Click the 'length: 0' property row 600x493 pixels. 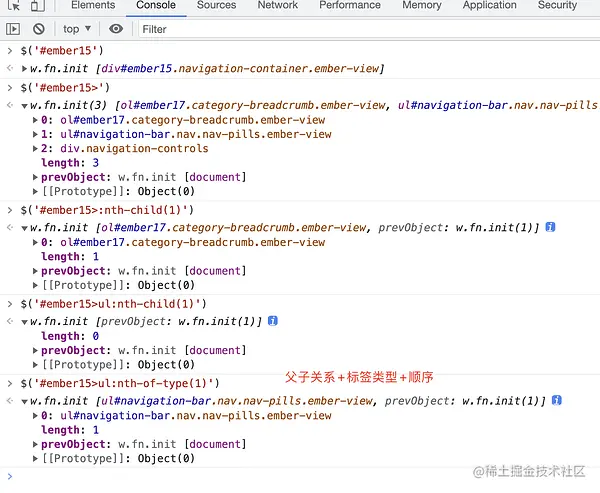[x=70, y=336]
